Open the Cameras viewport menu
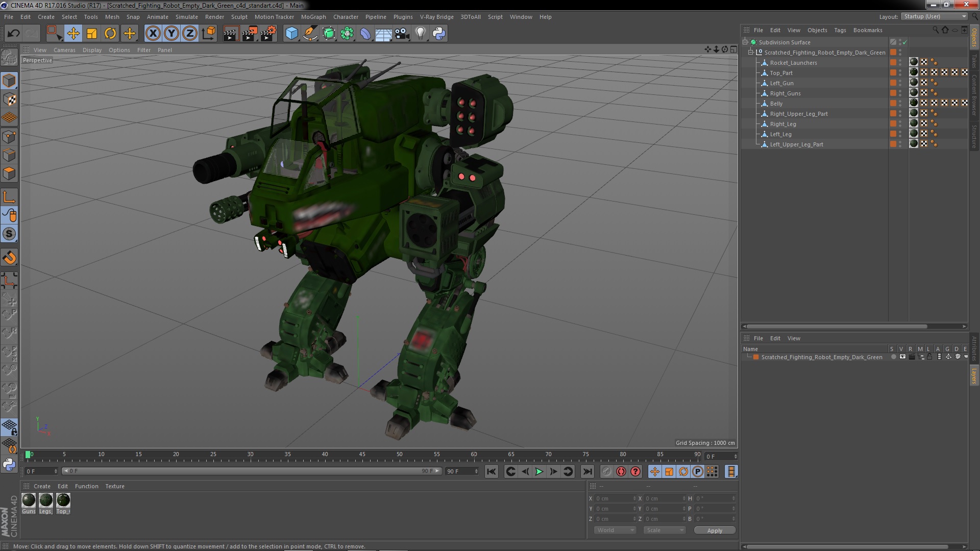 64,50
